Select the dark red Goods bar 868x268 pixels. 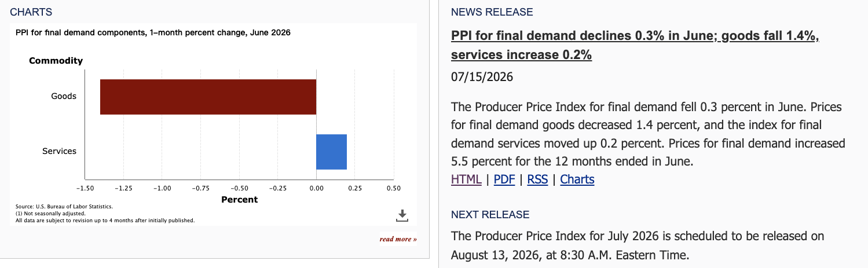click(208, 97)
